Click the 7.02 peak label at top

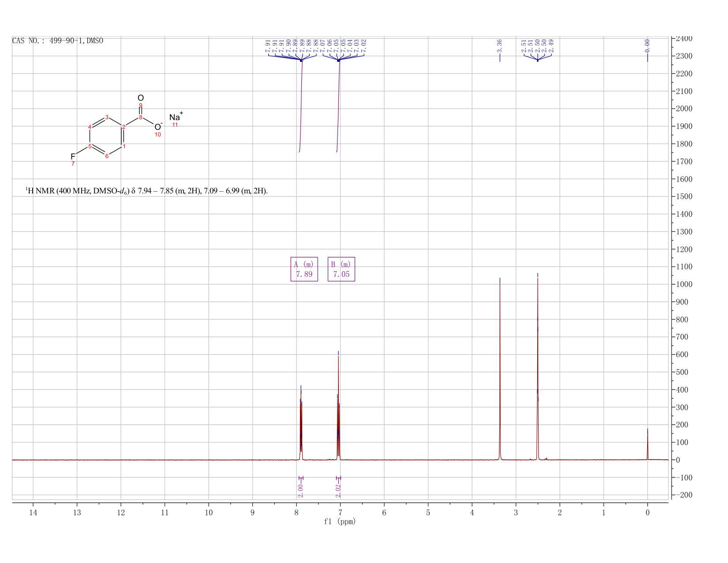point(364,46)
